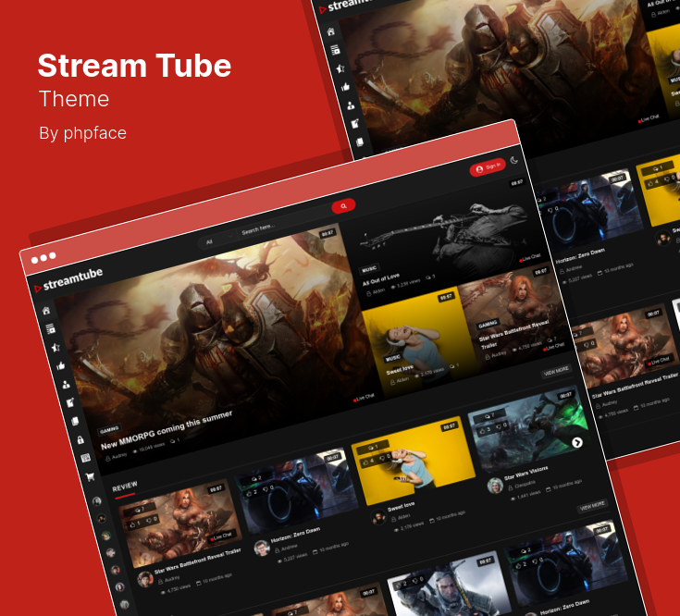This screenshot has width=680, height=616.
Task: Click like thumb on Review Star Wars Battlefront thumbnail
Action: [132, 525]
